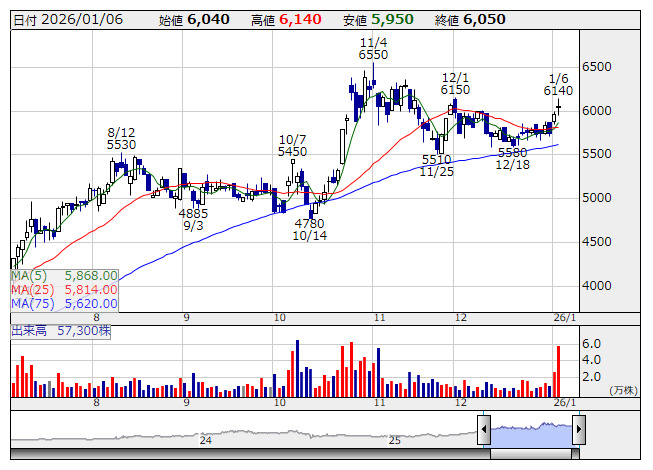This screenshot has height=470, width=653.
Task: Click the 11/4 peak label of 6550
Action: tap(373, 49)
